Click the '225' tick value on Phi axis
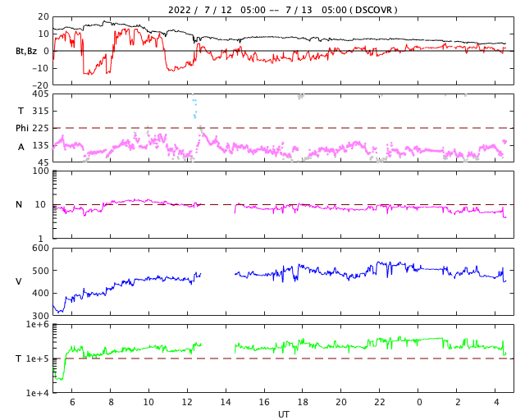Viewport: 525px width, 420px height. [x=40, y=128]
